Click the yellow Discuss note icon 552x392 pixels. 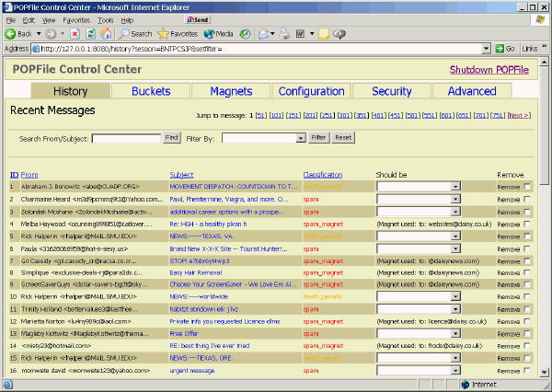pyautogui.click(x=324, y=34)
